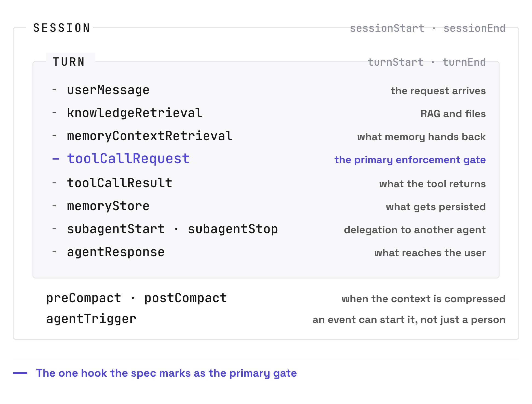
Task: Click 'what the tool returns' description
Action: point(432,184)
